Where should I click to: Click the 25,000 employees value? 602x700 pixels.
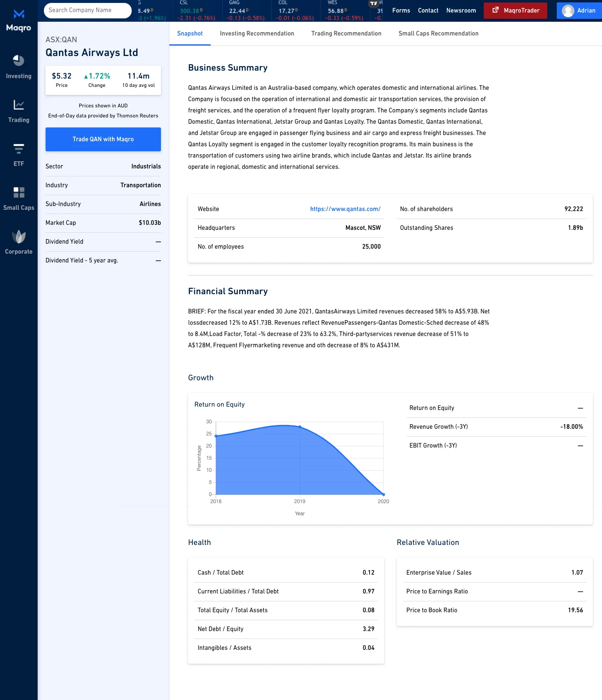tap(371, 247)
